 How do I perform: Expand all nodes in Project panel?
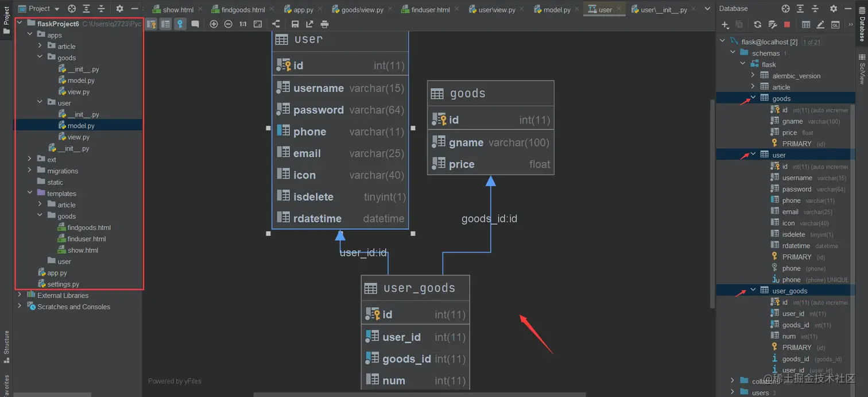[86, 9]
